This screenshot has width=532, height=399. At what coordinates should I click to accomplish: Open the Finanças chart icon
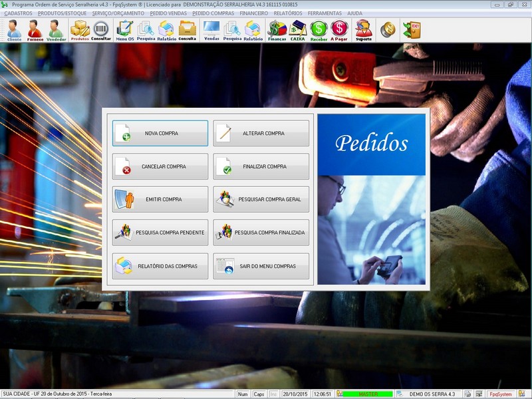point(277,30)
